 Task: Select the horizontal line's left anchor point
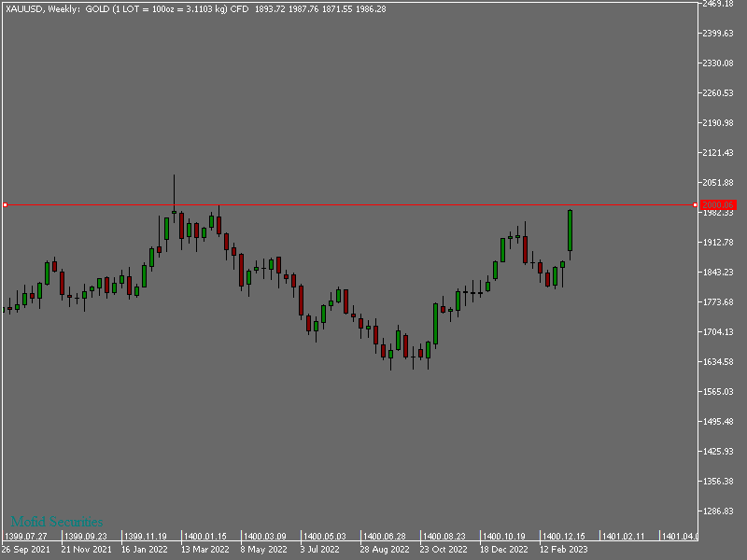5,204
